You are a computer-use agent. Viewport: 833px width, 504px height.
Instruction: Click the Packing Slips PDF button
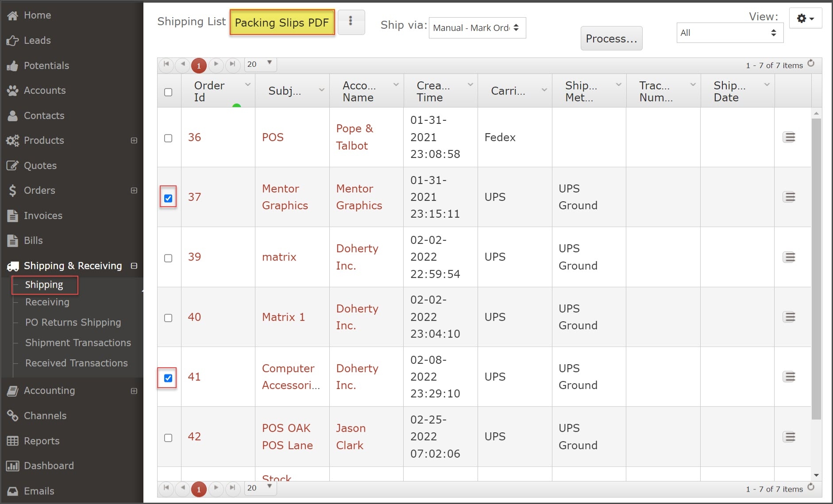click(x=282, y=23)
